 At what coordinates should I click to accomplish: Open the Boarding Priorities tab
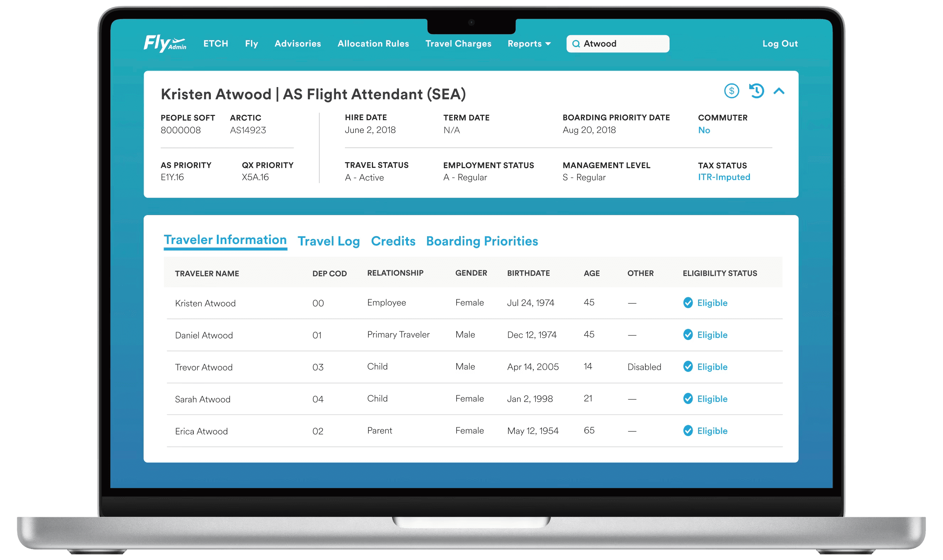click(481, 241)
